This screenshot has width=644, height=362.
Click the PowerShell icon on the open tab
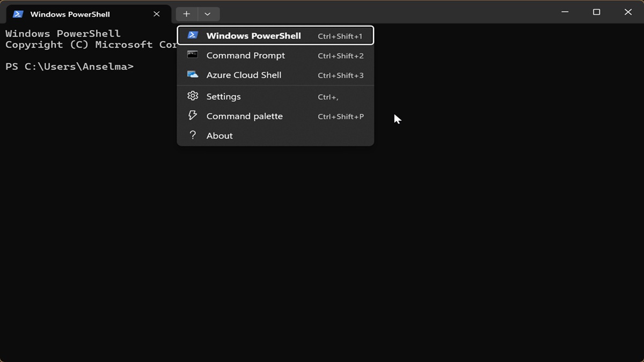pyautogui.click(x=18, y=14)
